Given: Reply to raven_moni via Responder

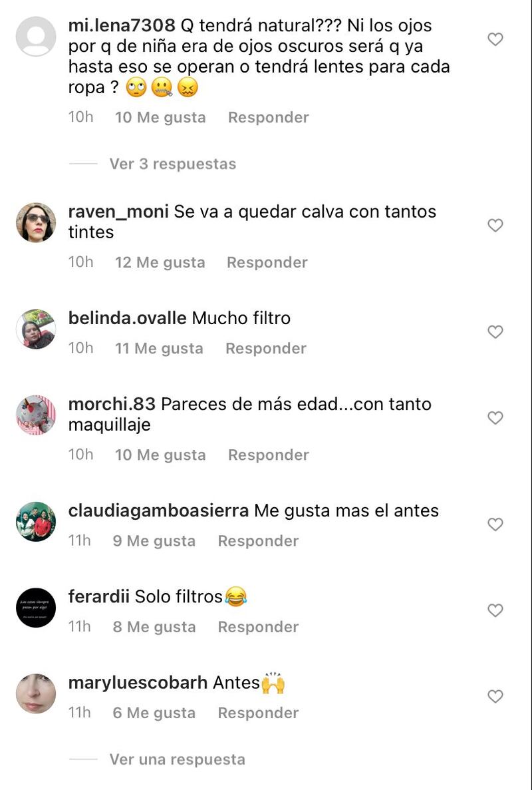Looking at the screenshot, I should pyautogui.click(x=267, y=262).
